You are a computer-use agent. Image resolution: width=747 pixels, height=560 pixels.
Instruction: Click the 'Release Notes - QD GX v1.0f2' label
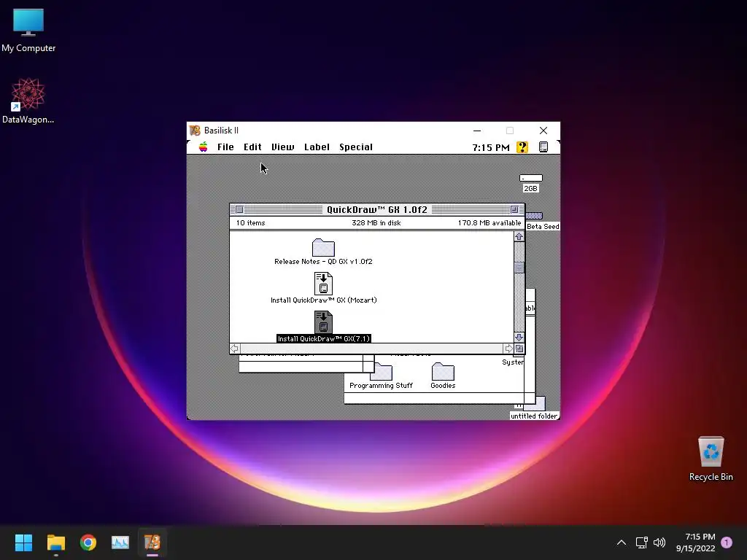click(x=323, y=262)
